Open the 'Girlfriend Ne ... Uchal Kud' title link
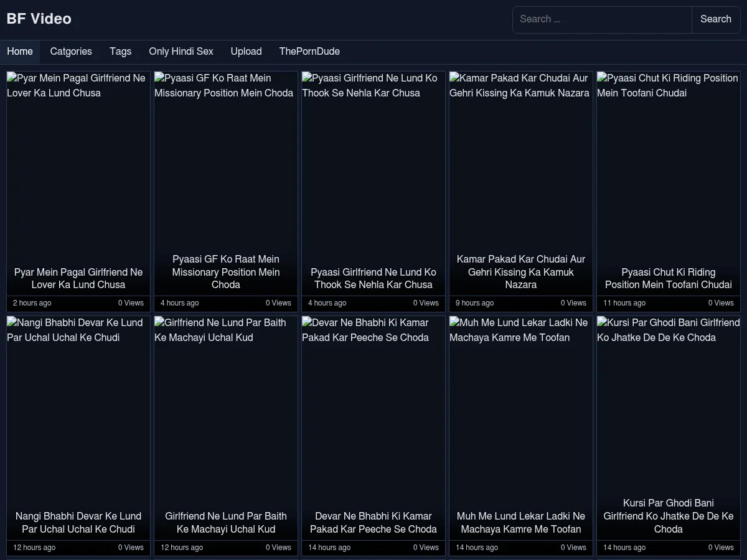 (226, 523)
